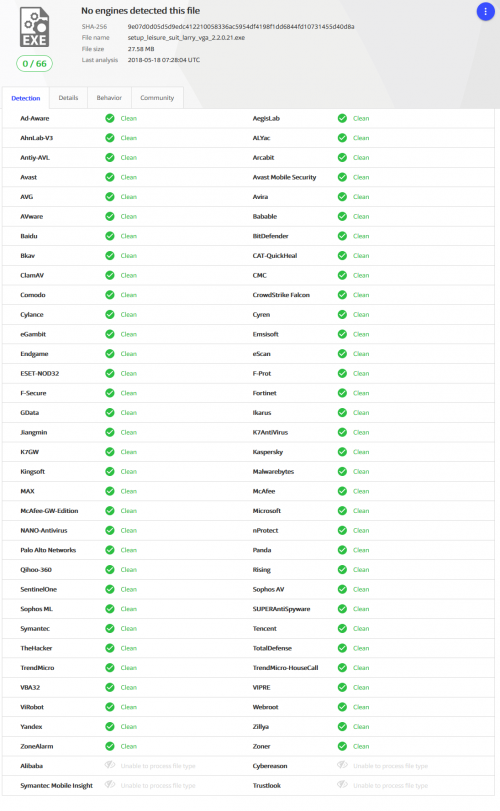Click the crossed-eye icon next to Cybereason
Viewport: 500px width, 811px height.
coord(342,765)
